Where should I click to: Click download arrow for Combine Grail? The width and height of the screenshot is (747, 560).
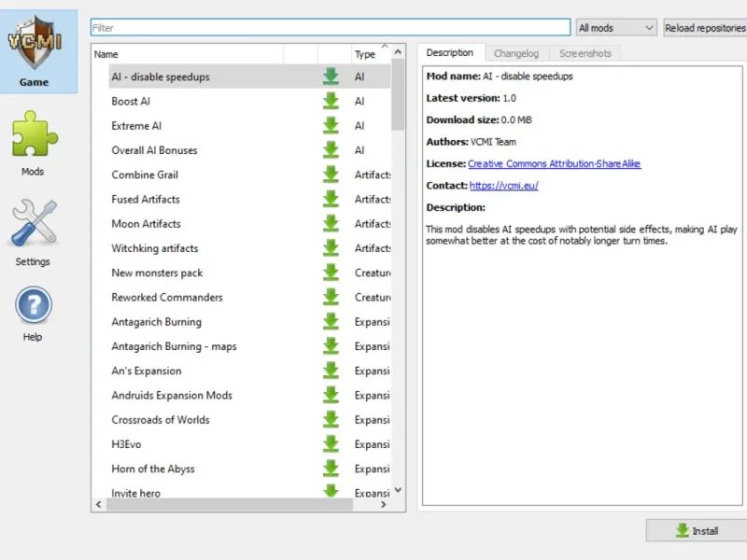331,175
